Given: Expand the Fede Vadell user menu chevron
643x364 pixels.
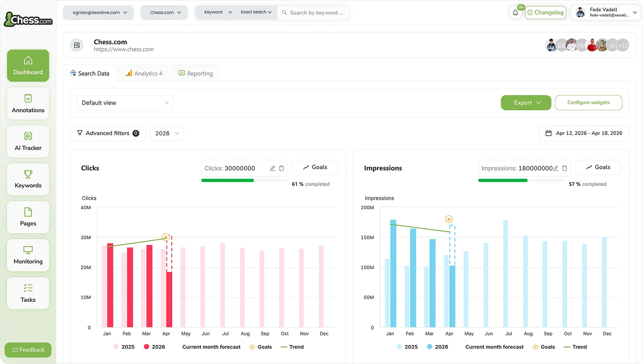Looking at the screenshot, I should [x=635, y=13].
